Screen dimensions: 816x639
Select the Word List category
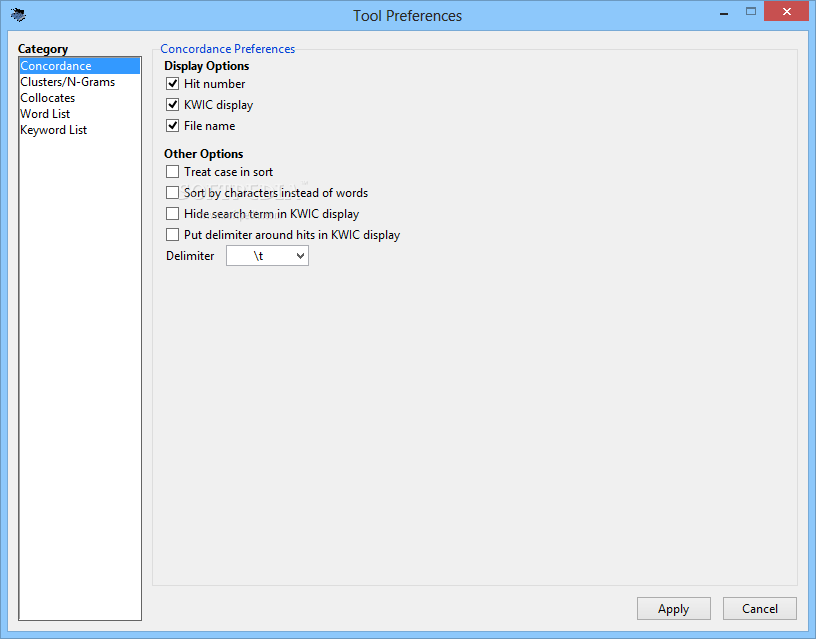tap(80, 114)
